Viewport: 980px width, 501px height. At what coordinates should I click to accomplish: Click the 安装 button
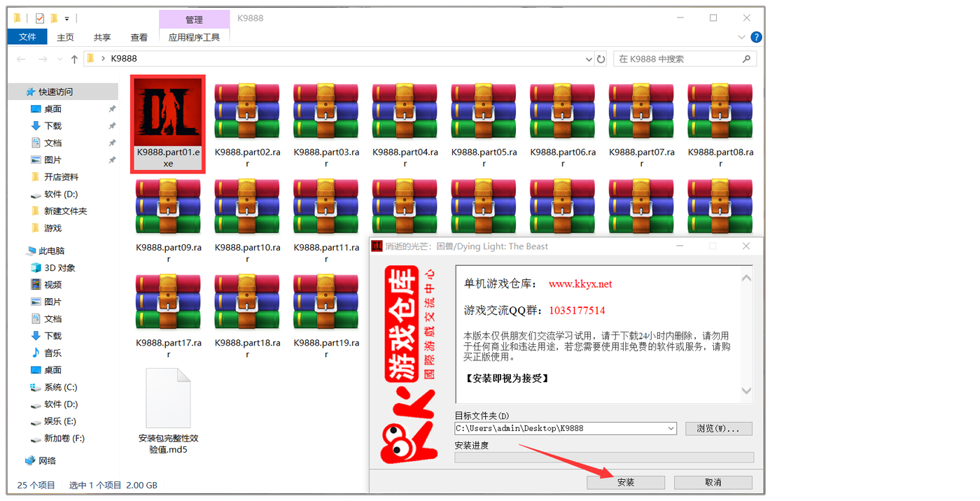click(x=626, y=482)
